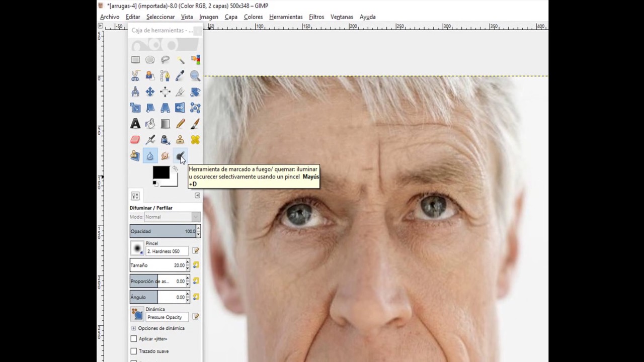Click the Pressure Opacity dynamics field

pyautogui.click(x=167, y=317)
